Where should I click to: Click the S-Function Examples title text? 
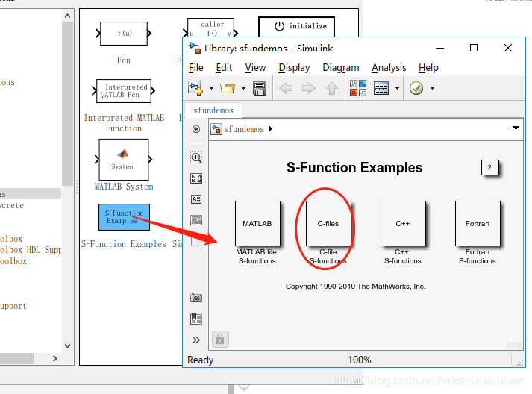pos(354,168)
